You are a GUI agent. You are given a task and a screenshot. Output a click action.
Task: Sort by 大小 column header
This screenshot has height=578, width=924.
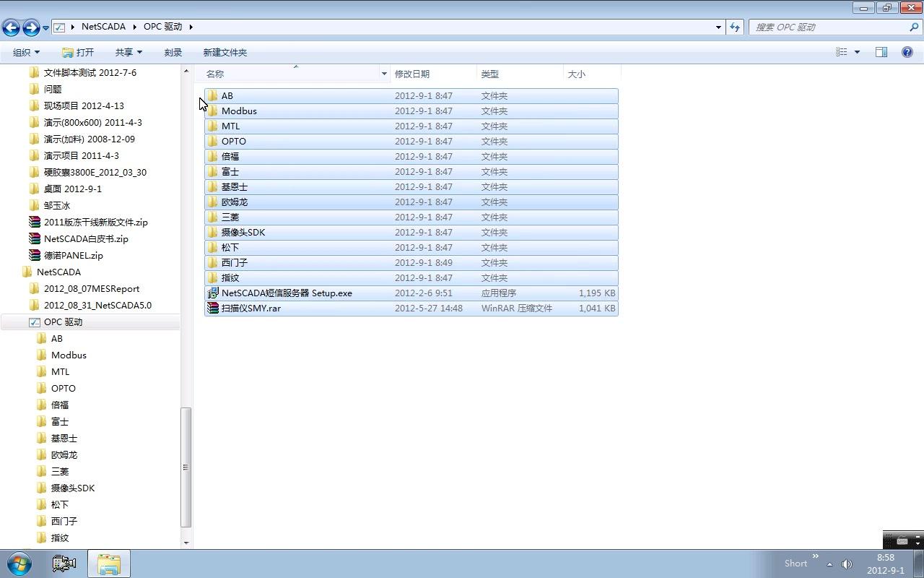pos(577,74)
